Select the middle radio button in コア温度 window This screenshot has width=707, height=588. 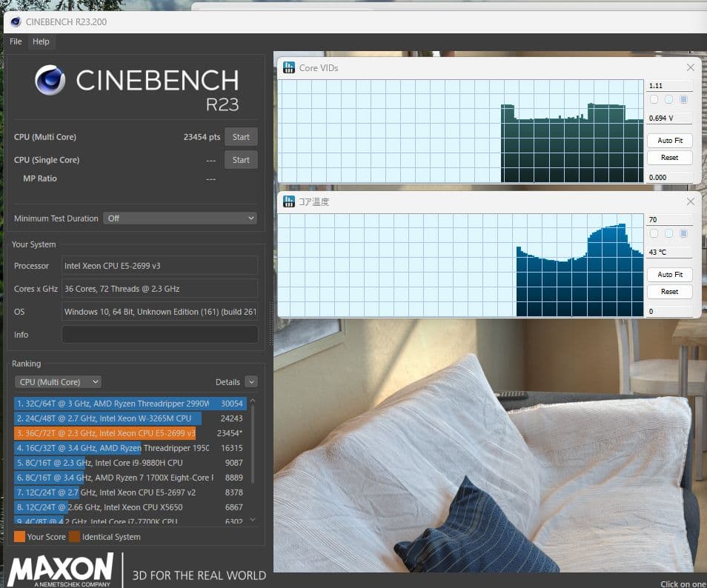(668, 233)
